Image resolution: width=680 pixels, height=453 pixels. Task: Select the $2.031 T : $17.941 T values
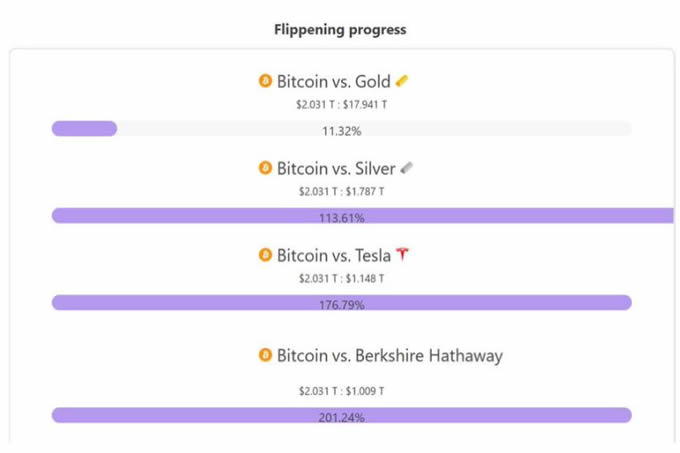[342, 104]
